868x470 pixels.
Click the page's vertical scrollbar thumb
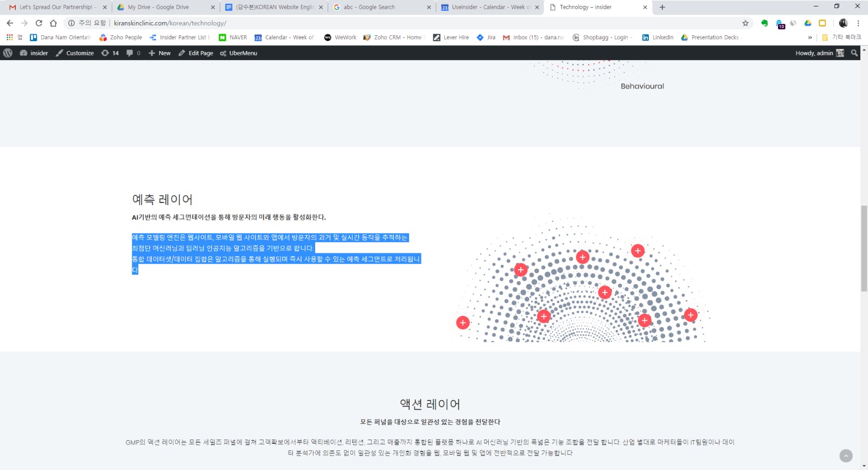864,249
